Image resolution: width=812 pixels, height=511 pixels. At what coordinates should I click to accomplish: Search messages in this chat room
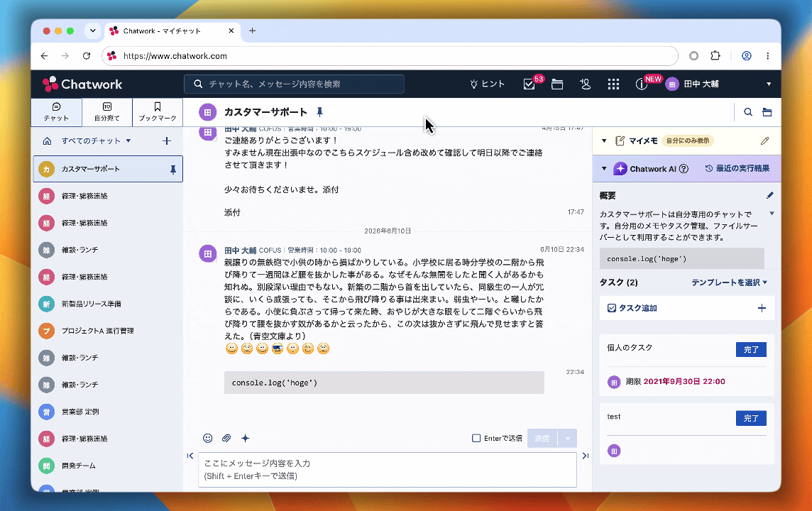point(748,112)
